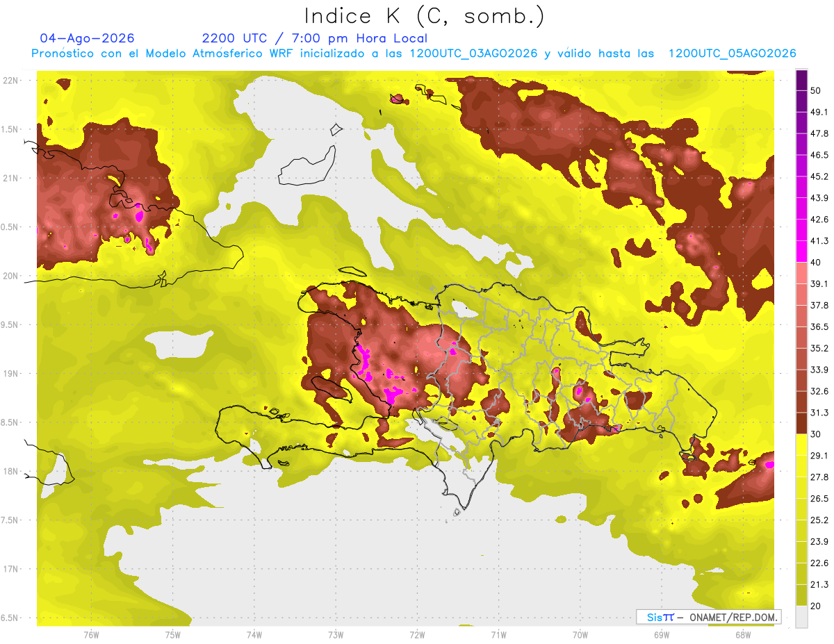Select the gray color bar segment below 20
The width and height of the screenshot is (834, 644).
click(801, 617)
